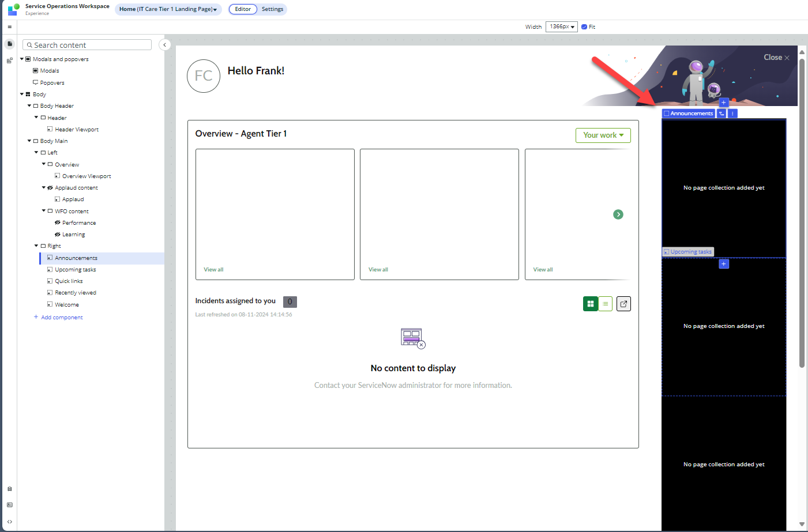Click the X icon beside Close
808x532 pixels.
787,58
